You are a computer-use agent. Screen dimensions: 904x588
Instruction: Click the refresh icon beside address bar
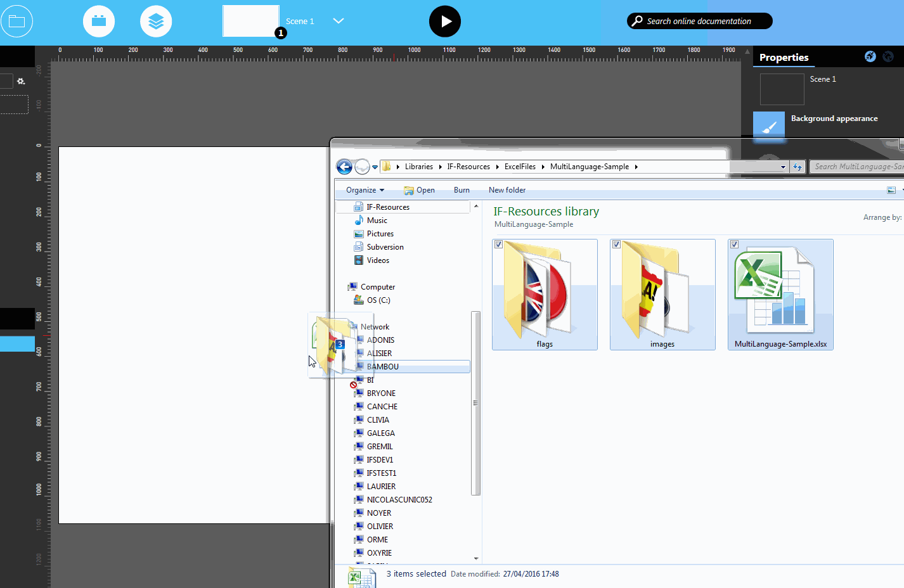[797, 167]
